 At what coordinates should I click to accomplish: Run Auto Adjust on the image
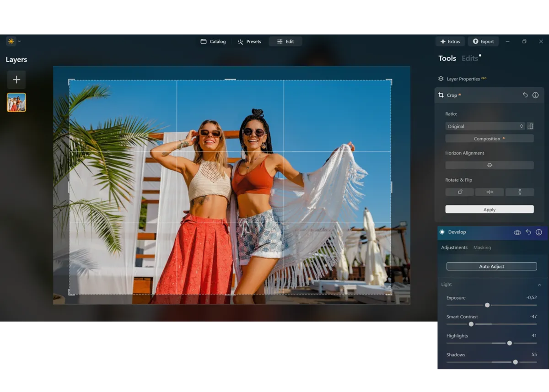[x=491, y=266]
